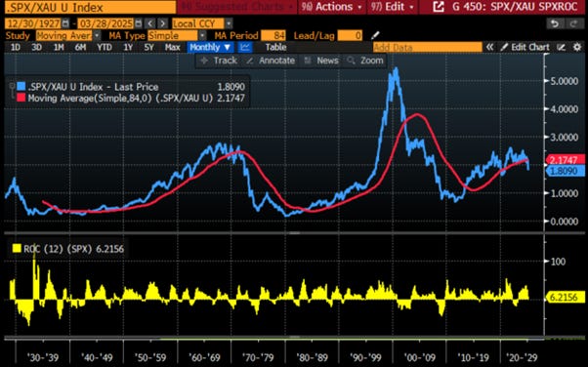
Task: Click the .SPX/XAU U Index security field
Action: click(x=90, y=7)
